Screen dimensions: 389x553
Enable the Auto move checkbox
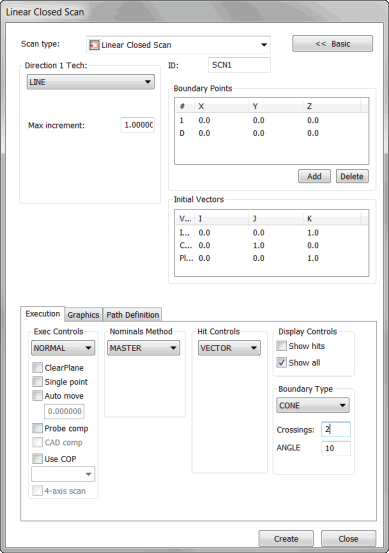tap(37, 395)
